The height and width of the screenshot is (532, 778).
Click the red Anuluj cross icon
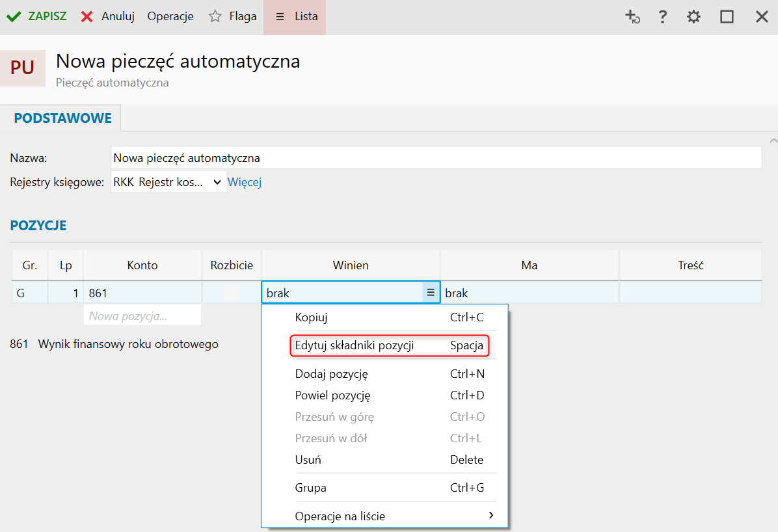(x=87, y=16)
